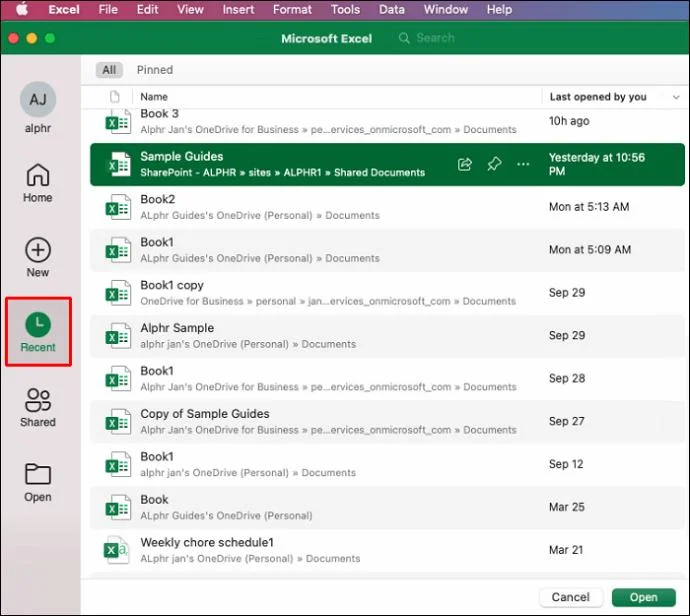This screenshot has width=690, height=616.
Task: Open the Excel application menu
Action: (x=64, y=9)
